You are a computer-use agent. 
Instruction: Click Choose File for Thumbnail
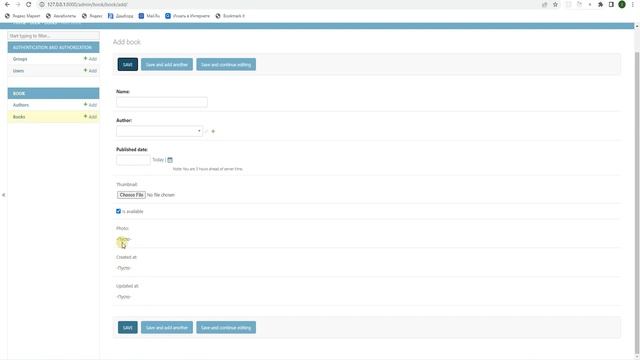tap(131, 195)
